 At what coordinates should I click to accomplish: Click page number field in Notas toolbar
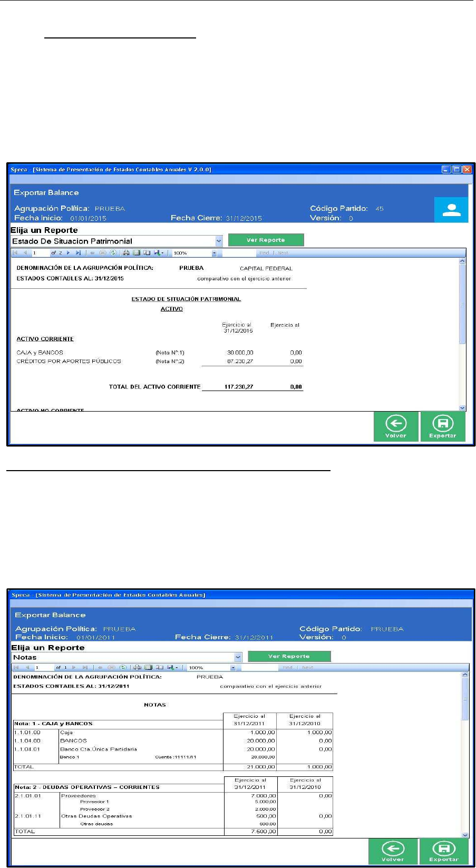tap(44, 667)
